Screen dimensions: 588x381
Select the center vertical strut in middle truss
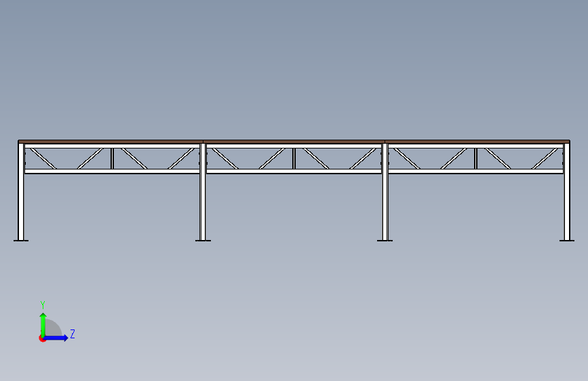pyautogui.click(x=294, y=159)
